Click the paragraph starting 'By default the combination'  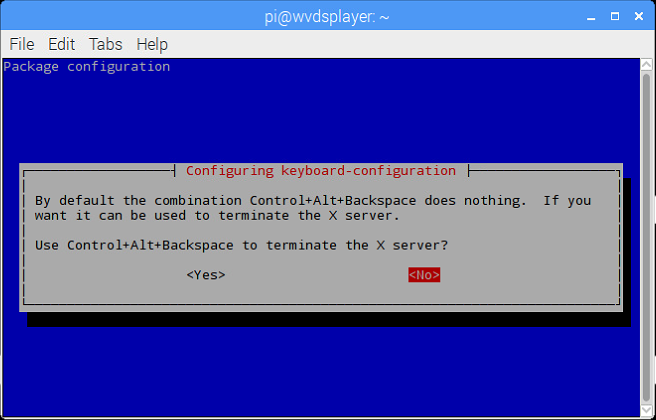[313, 208]
